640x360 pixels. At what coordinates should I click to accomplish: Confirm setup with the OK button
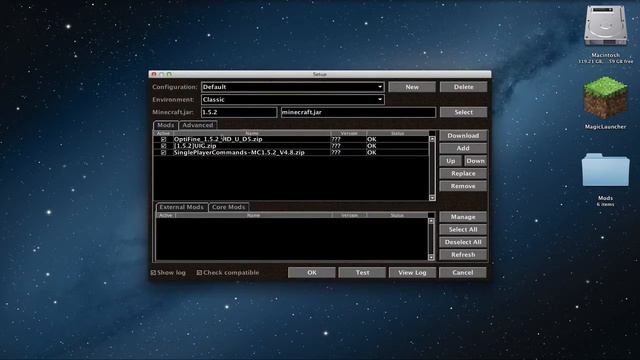pyautogui.click(x=312, y=273)
